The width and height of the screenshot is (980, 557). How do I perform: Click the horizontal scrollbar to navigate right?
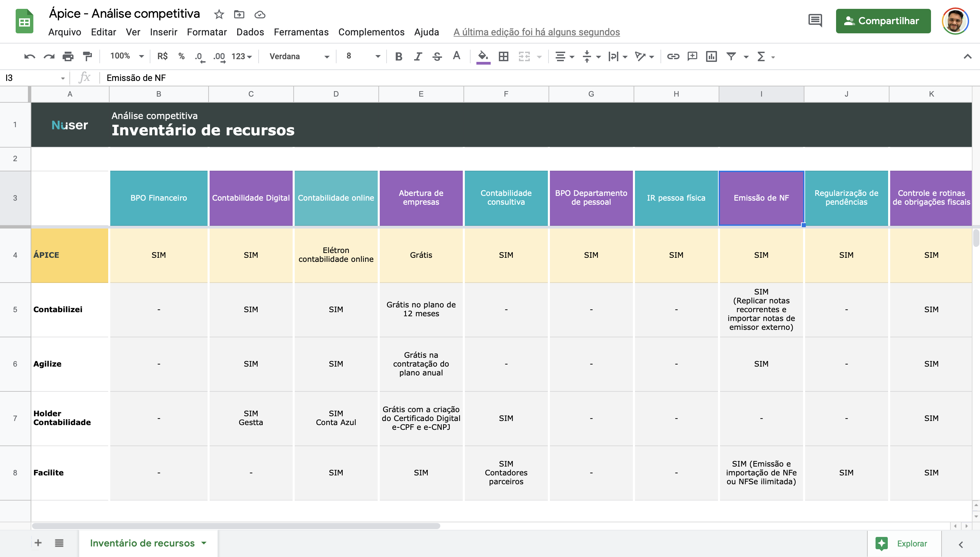point(966,525)
